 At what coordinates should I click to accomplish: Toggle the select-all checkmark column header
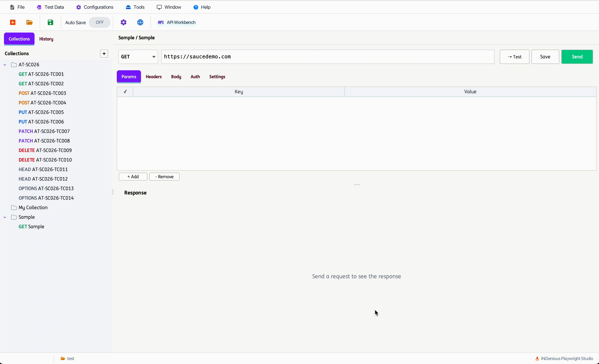click(x=125, y=92)
